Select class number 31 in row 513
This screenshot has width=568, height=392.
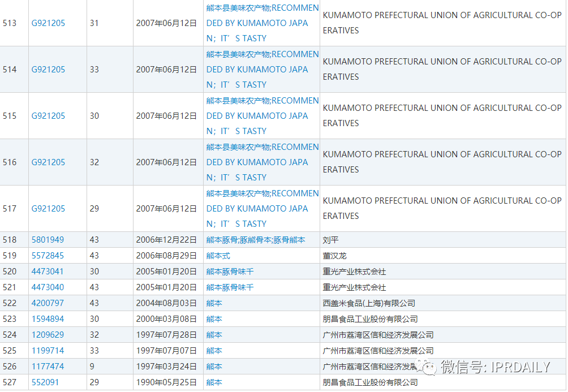(94, 23)
